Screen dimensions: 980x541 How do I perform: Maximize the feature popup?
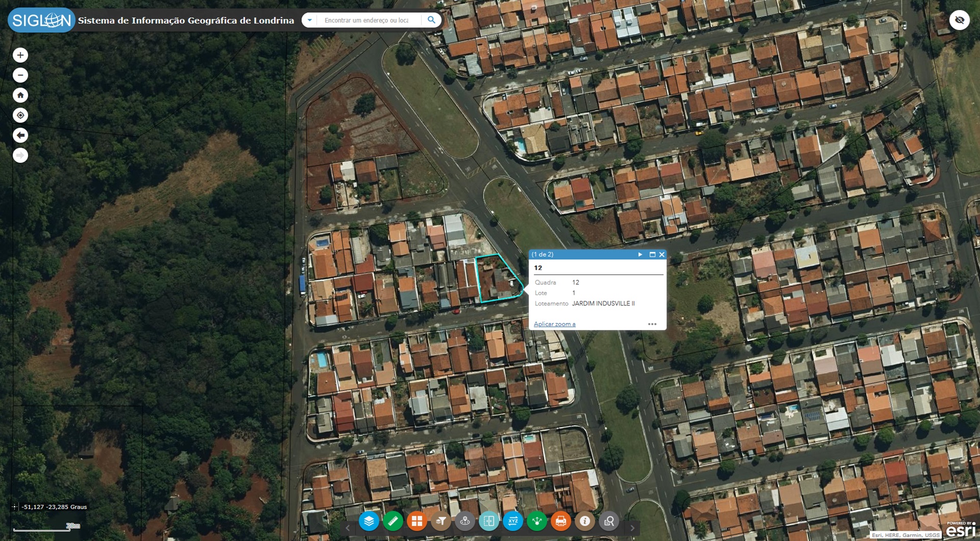(652, 254)
